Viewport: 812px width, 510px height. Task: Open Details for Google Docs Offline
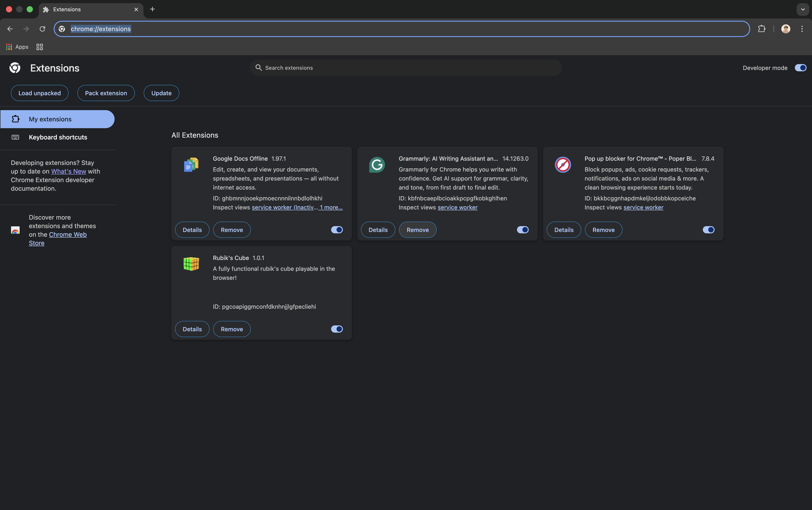[192, 230]
